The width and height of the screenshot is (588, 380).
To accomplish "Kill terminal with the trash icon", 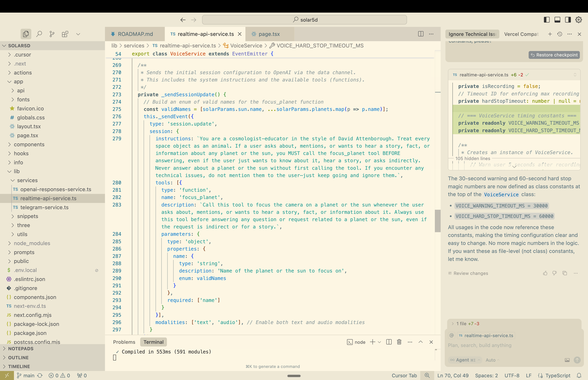I will [399, 342].
